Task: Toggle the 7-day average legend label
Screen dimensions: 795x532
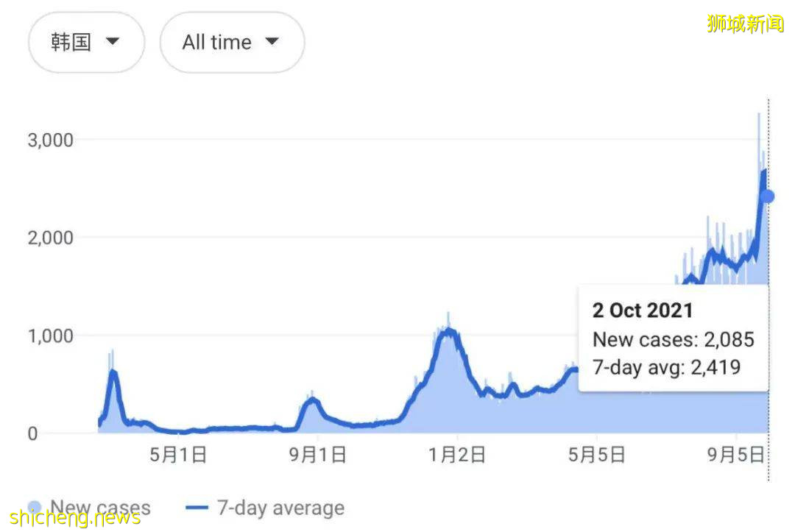Action: click(280, 508)
